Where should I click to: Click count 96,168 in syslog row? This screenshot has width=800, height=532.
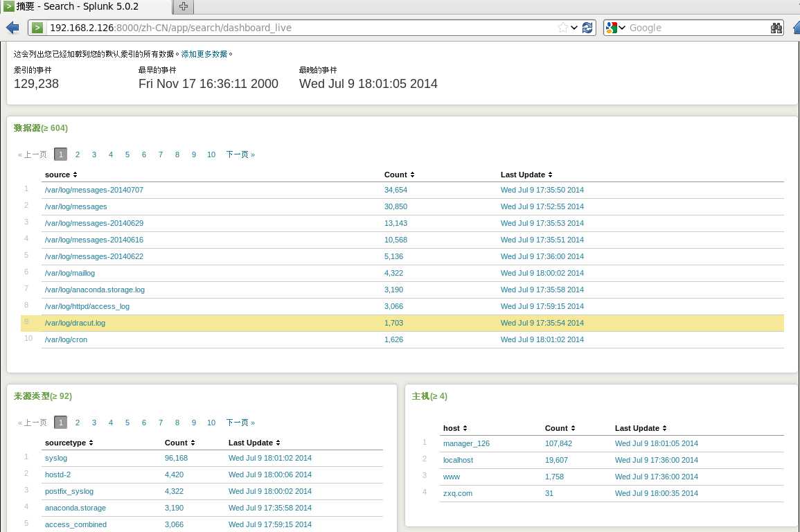tap(176, 458)
